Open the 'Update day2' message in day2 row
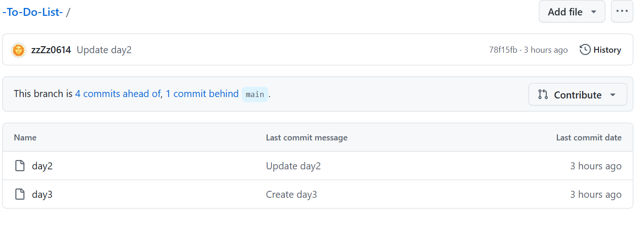The height and width of the screenshot is (230, 644). pos(293,166)
